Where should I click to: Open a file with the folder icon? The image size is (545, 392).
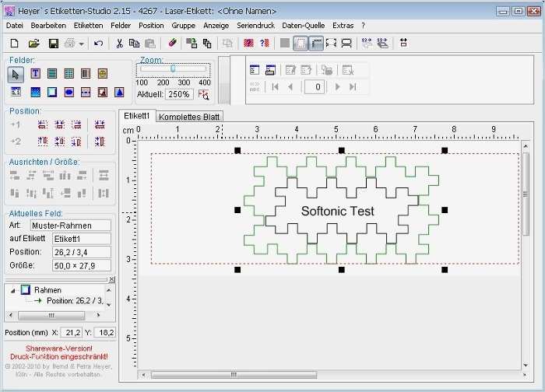coord(34,44)
